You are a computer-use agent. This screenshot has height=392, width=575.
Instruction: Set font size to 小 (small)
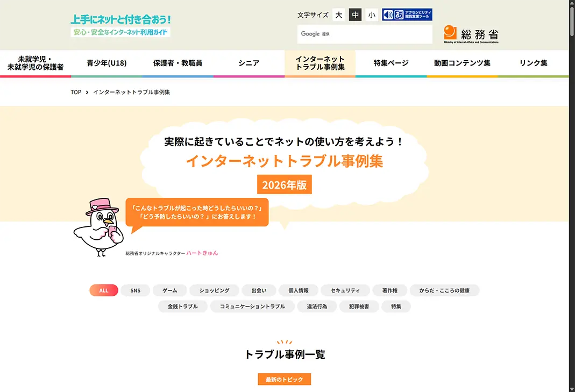[x=372, y=15]
